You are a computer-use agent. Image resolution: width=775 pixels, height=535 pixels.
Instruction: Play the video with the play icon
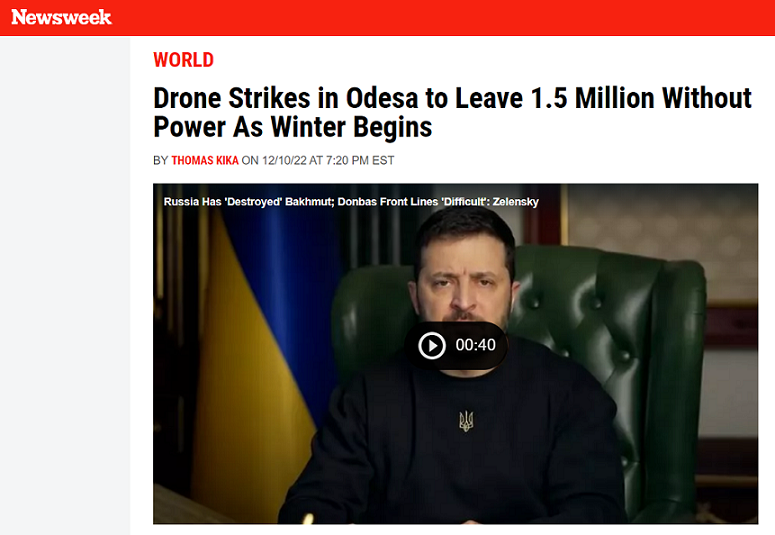432,345
